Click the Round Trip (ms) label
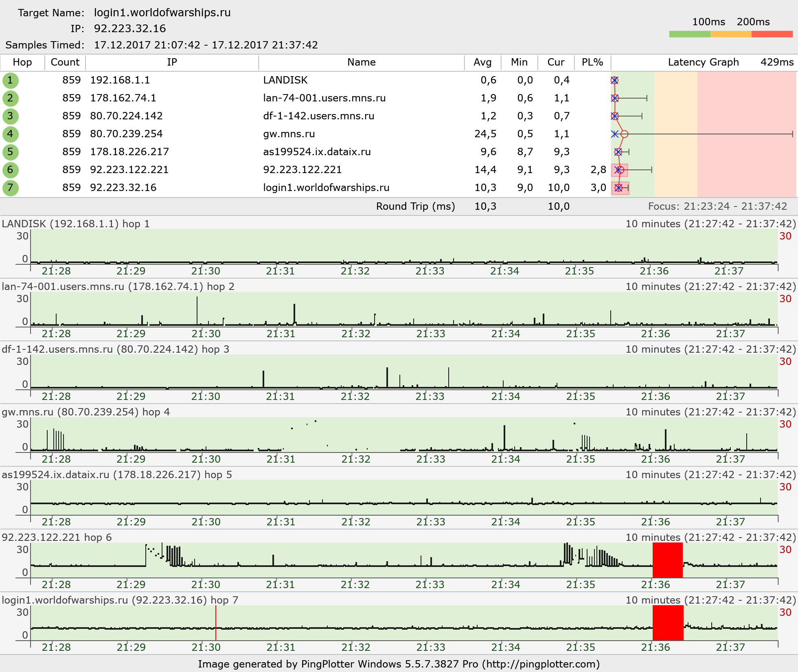This screenshot has width=798, height=672. 416,206
